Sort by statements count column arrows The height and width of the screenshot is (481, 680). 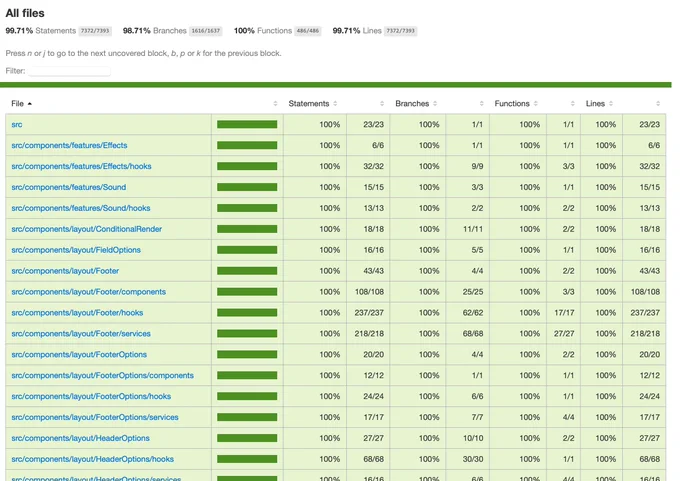[382, 104]
